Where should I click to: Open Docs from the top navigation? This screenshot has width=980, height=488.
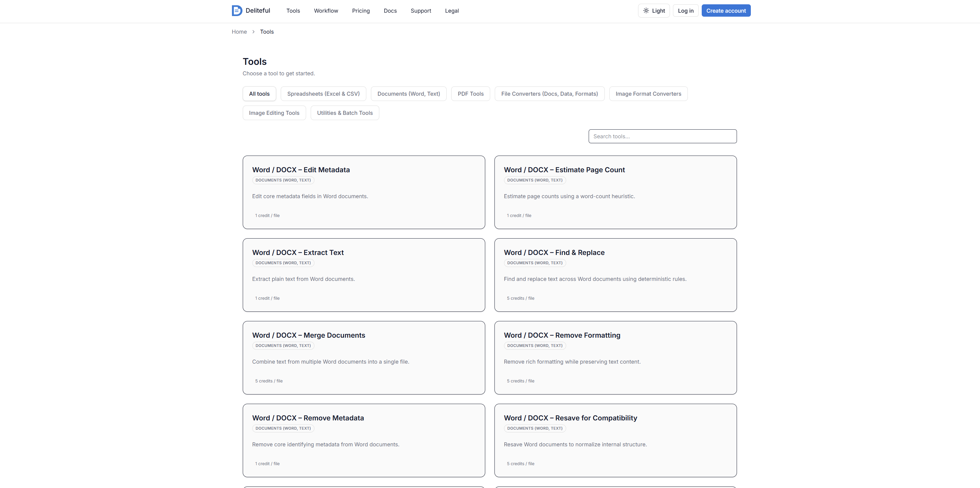click(x=390, y=10)
